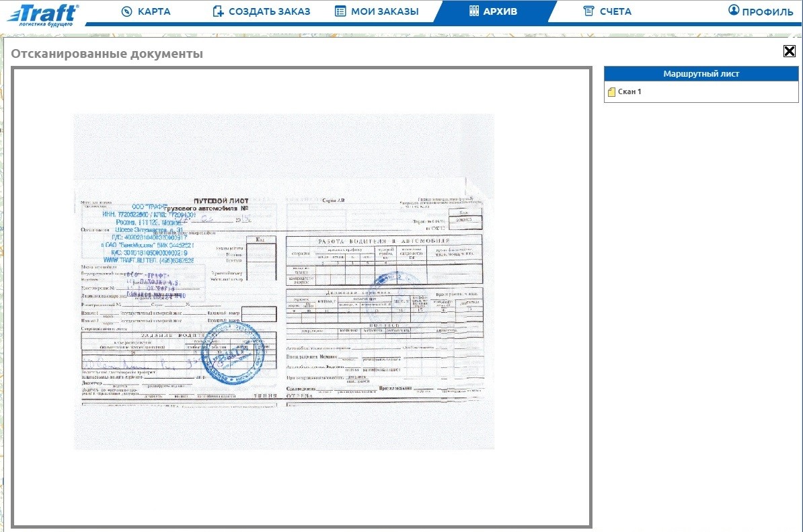The width and height of the screenshot is (803, 532).
Task: Click the user icon beside ПРОФИЛЬ
Action: [x=734, y=11]
